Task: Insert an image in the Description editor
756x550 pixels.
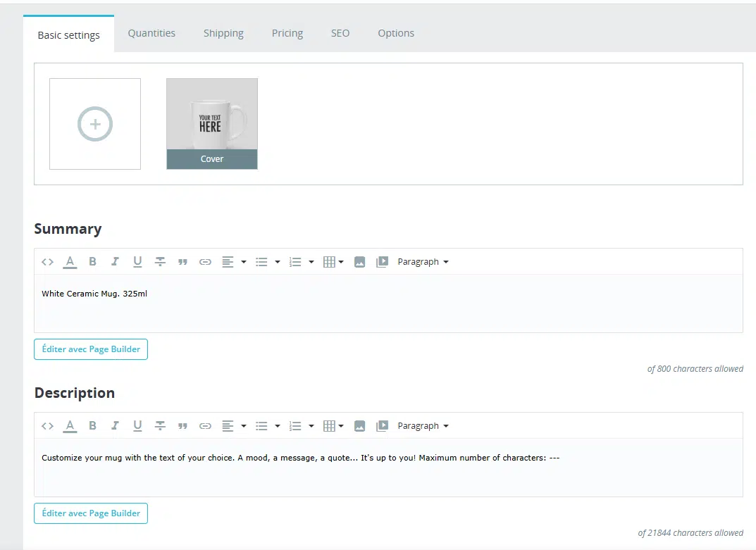Action: pyautogui.click(x=360, y=425)
